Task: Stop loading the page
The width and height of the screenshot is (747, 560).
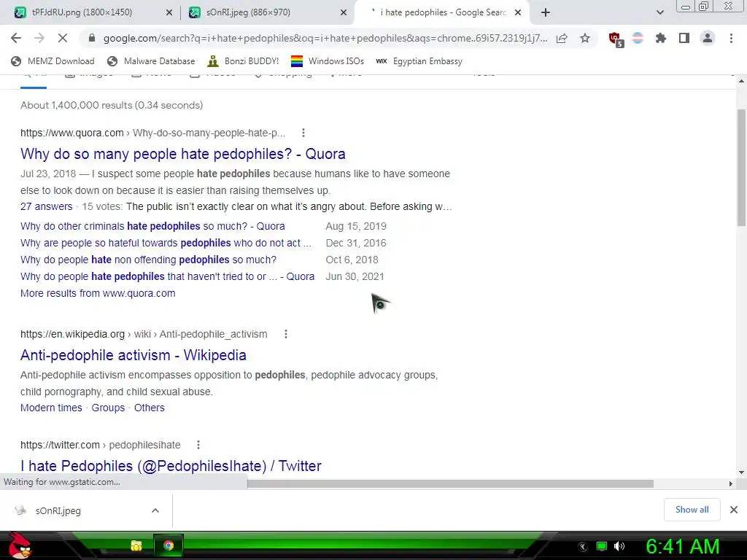Action: (x=63, y=38)
